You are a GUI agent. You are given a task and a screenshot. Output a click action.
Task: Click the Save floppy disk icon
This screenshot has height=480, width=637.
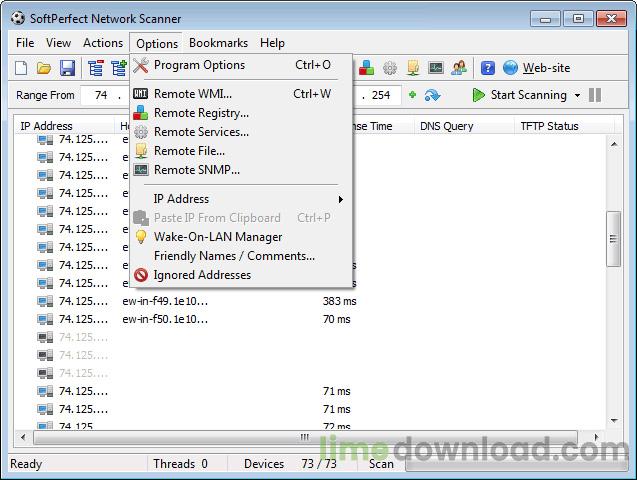67,68
